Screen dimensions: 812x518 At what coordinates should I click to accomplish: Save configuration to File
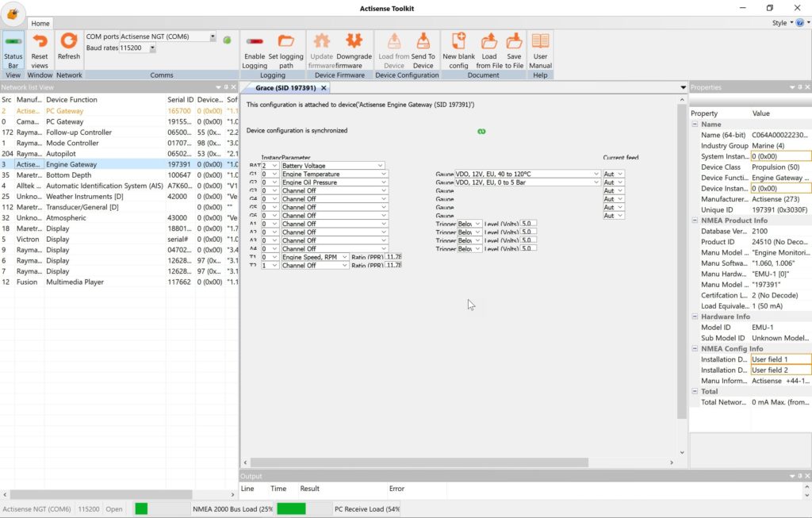point(514,50)
